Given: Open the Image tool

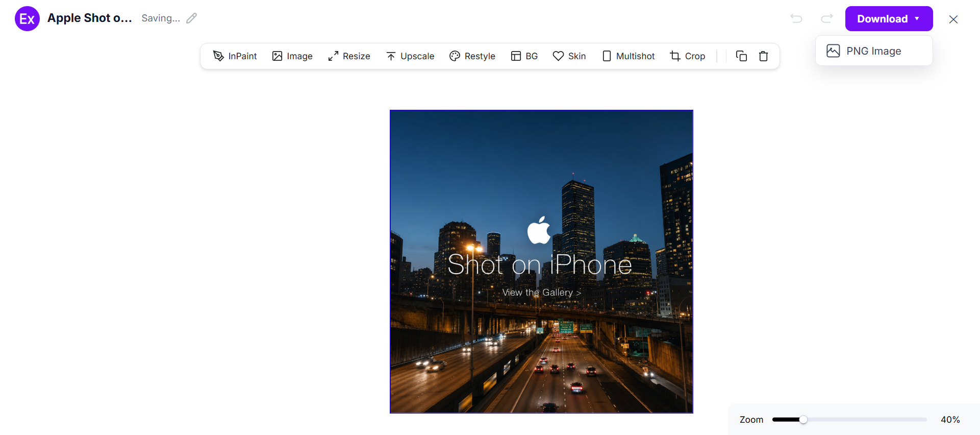Looking at the screenshot, I should pos(292,56).
